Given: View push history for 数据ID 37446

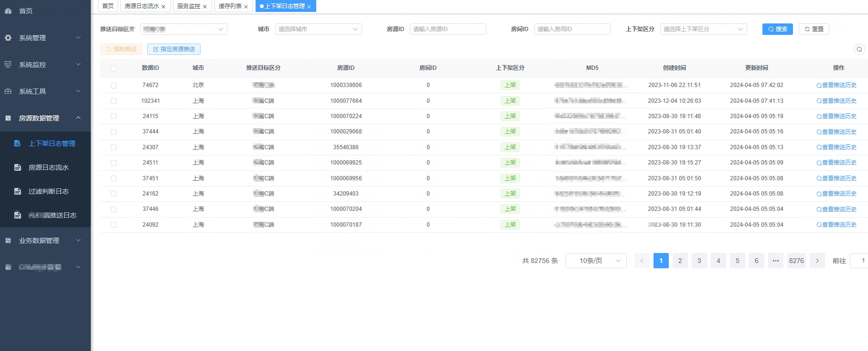Looking at the screenshot, I should click(x=836, y=209).
